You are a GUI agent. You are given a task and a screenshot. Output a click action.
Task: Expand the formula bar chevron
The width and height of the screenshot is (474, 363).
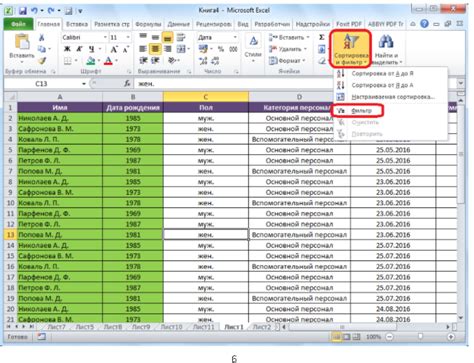pos(461,83)
